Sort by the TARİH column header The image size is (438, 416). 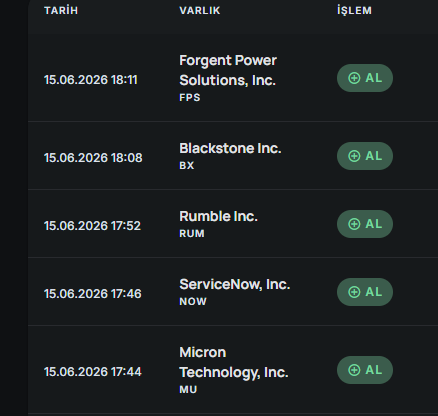[x=61, y=10]
